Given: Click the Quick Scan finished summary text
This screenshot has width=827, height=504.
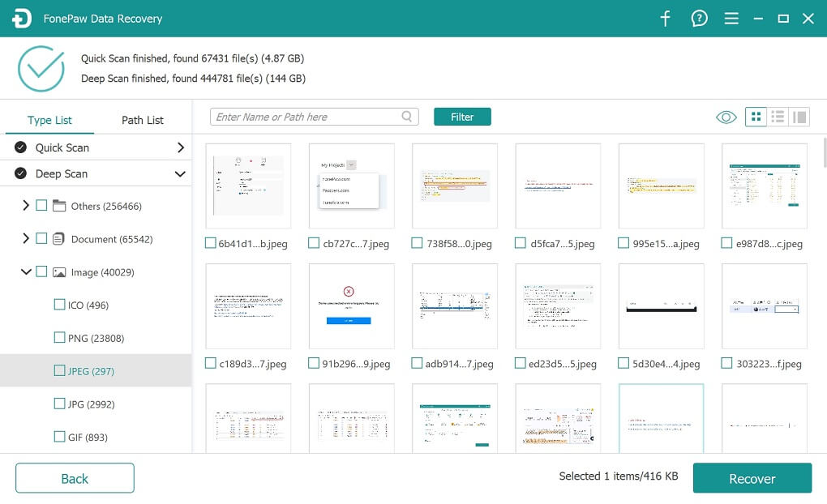Looking at the screenshot, I should point(192,58).
